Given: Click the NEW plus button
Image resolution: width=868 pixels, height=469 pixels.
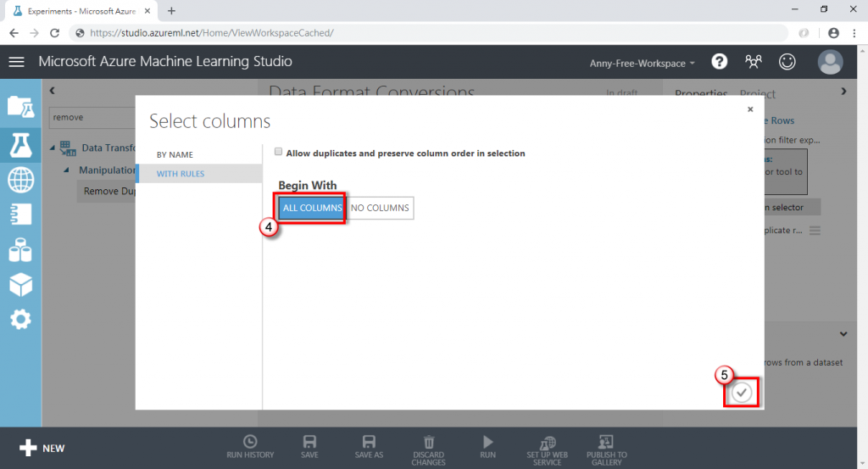Looking at the screenshot, I should point(42,448).
